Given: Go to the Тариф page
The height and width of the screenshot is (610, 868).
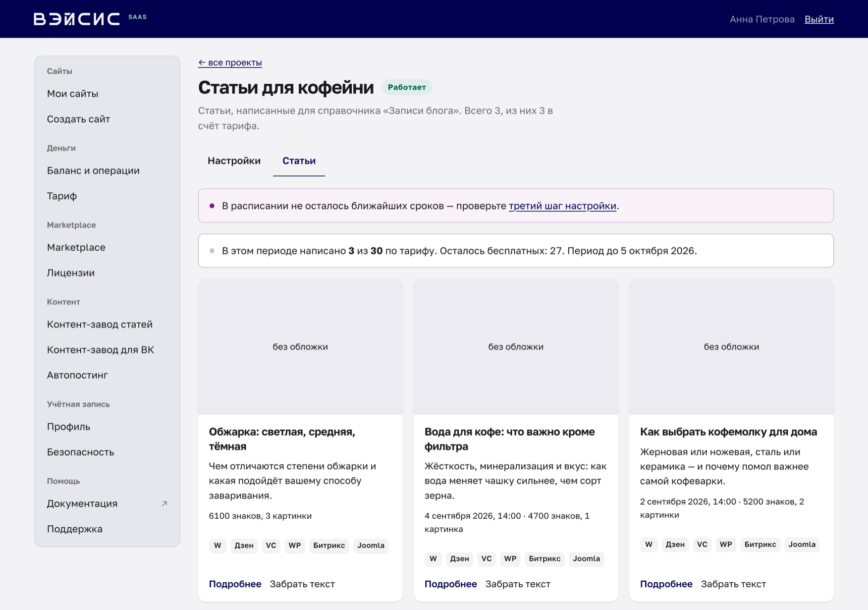Looking at the screenshot, I should (x=107, y=196).
